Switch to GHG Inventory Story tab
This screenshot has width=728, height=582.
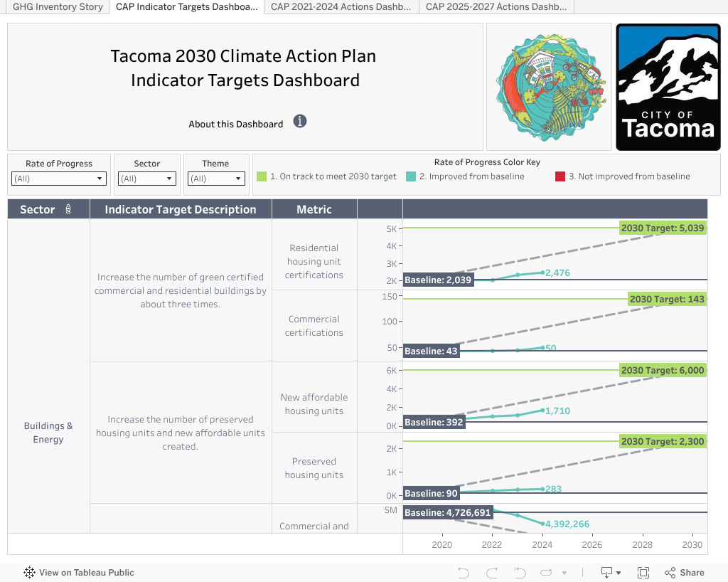pos(57,6)
